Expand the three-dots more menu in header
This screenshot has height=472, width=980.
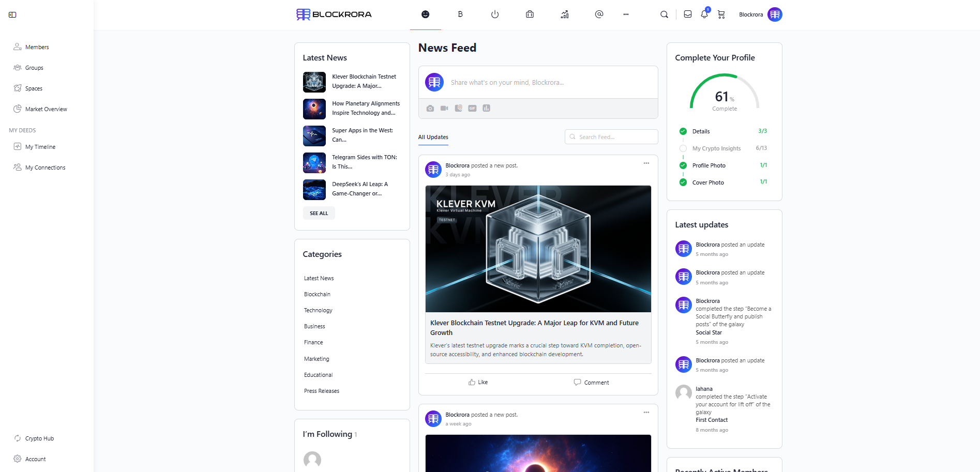tap(626, 14)
